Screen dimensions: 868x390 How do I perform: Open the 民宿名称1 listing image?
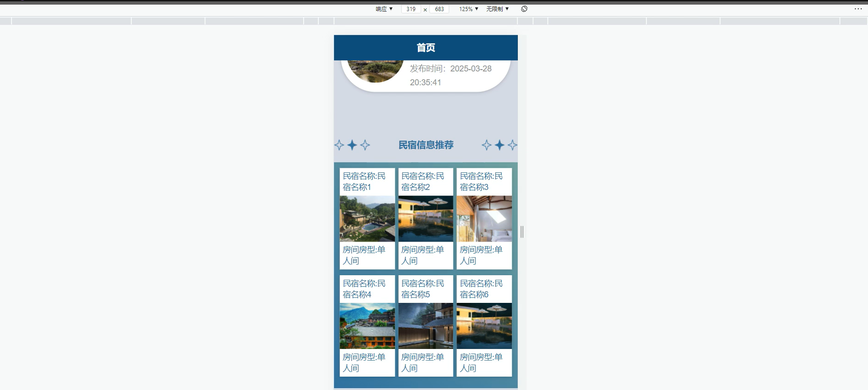click(x=367, y=219)
